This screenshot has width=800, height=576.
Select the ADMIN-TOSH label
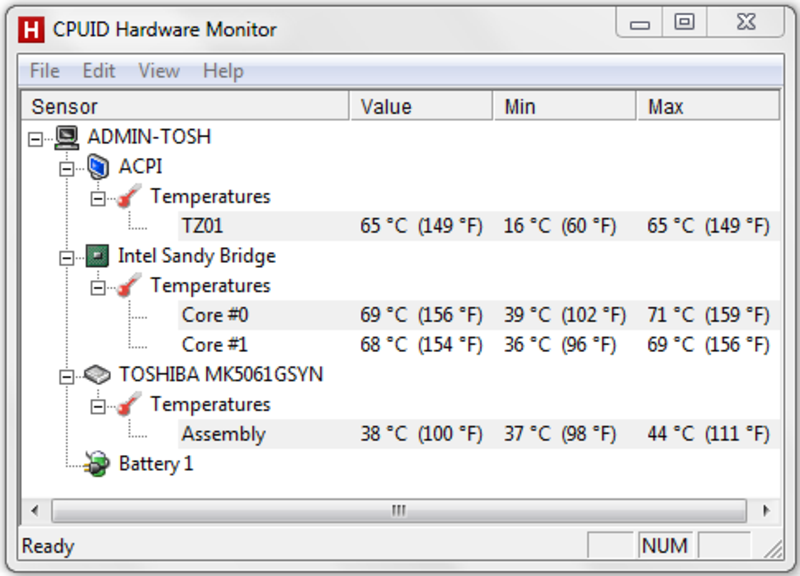click(x=149, y=137)
